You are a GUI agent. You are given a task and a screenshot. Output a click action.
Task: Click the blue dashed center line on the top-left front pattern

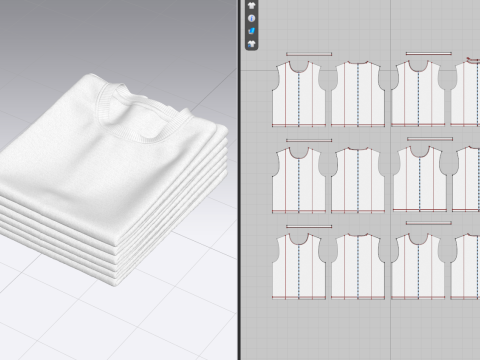point(299,99)
